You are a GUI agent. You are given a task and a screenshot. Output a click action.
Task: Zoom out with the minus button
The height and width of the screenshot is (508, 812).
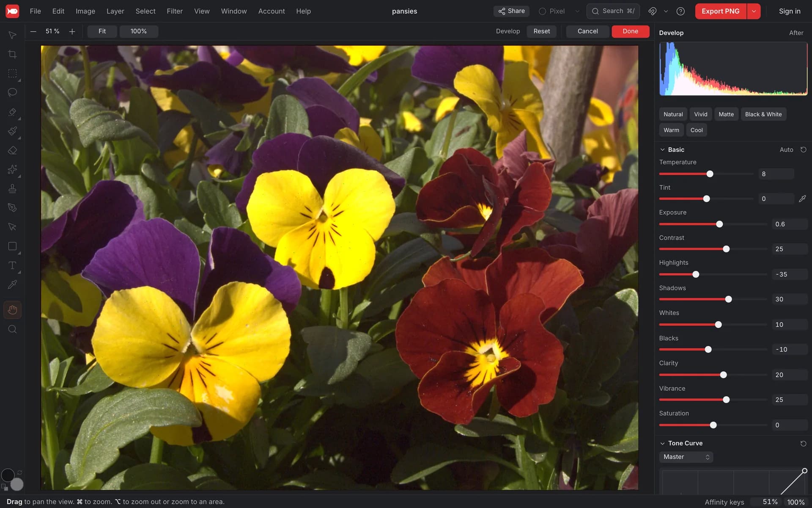[33, 31]
